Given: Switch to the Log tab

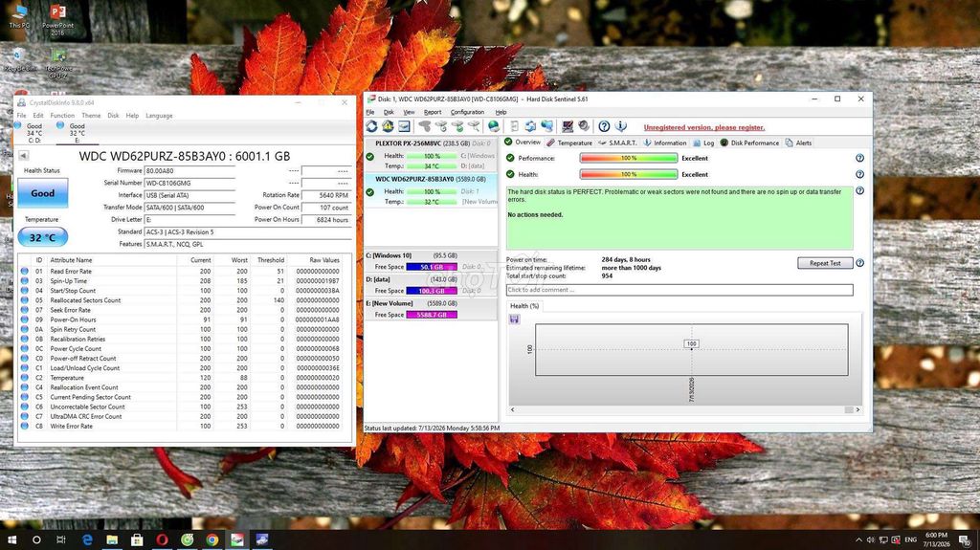Looking at the screenshot, I should point(703,143).
